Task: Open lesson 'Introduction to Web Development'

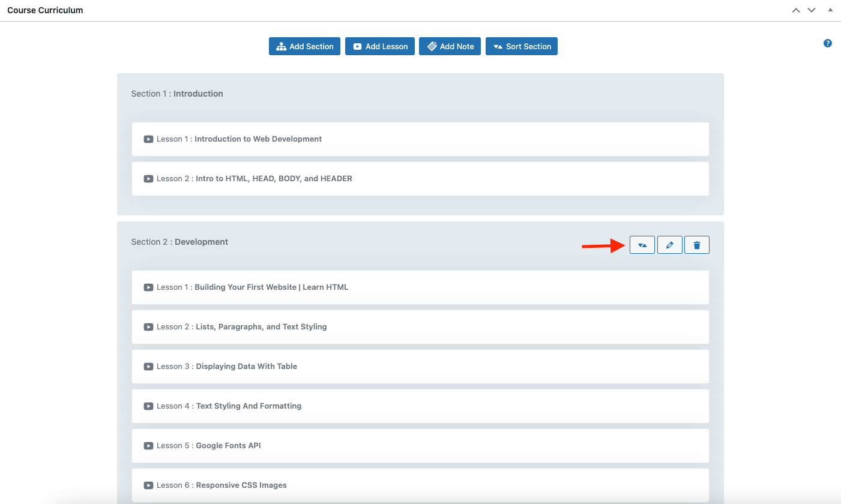Action: tap(420, 139)
